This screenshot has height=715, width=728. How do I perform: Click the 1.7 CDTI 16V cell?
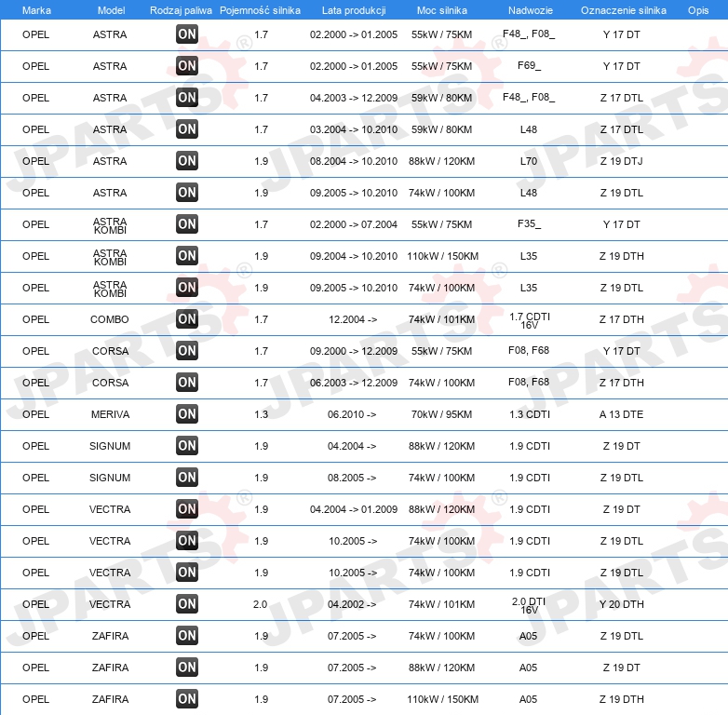click(x=530, y=320)
